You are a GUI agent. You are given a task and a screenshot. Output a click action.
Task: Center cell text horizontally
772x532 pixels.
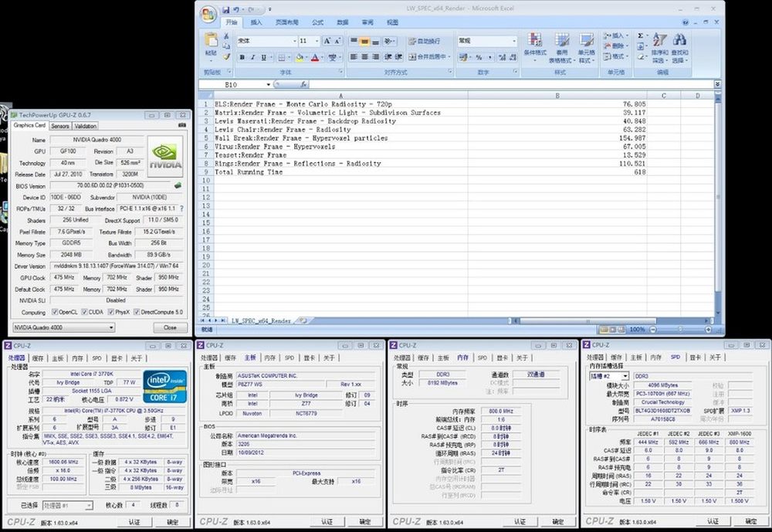364,57
